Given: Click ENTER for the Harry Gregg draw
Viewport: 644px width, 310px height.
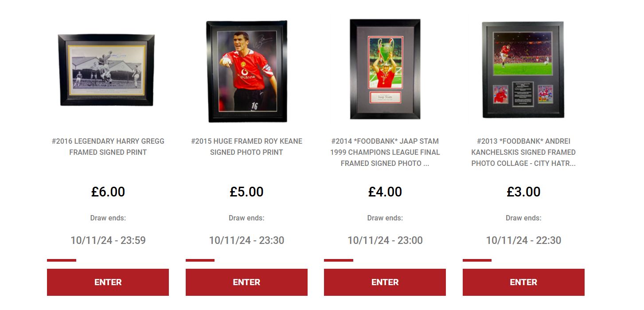Looking at the screenshot, I should click(x=108, y=282).
